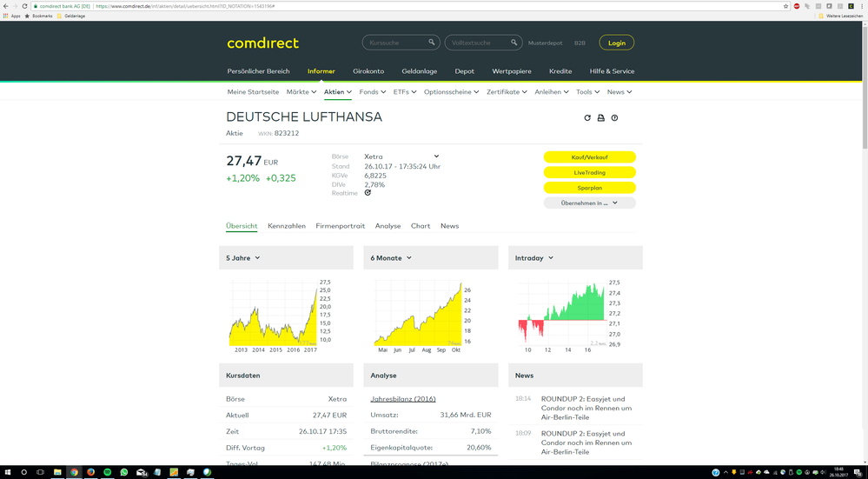Switch to the Kennzahlen tab

click(x=287, y=226)
